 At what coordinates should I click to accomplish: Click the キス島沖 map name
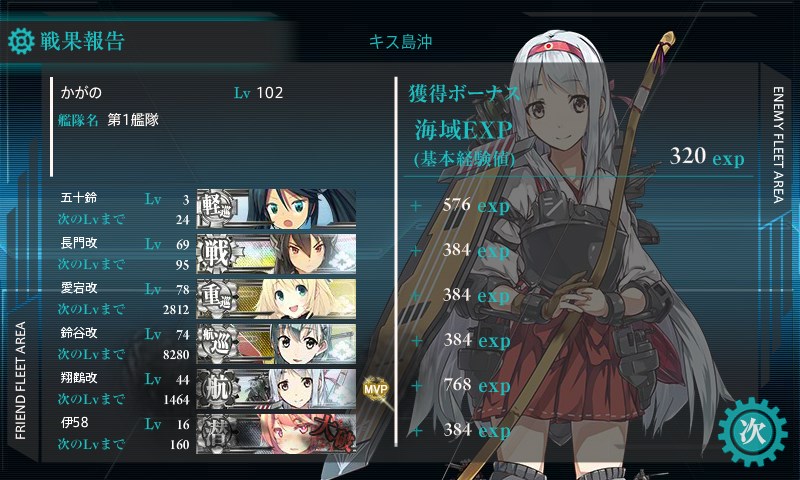[x=400, y=41]
